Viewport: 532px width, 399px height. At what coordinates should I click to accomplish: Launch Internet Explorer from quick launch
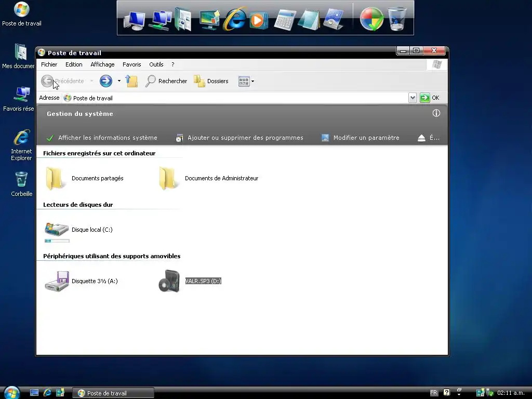pos(47,393)
